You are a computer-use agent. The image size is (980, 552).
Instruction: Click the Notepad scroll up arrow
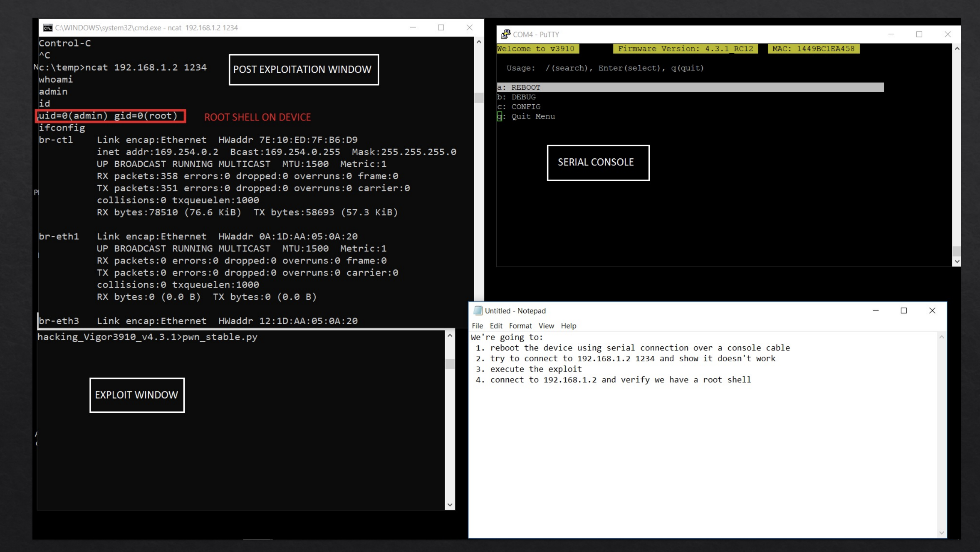coord(942,337)
